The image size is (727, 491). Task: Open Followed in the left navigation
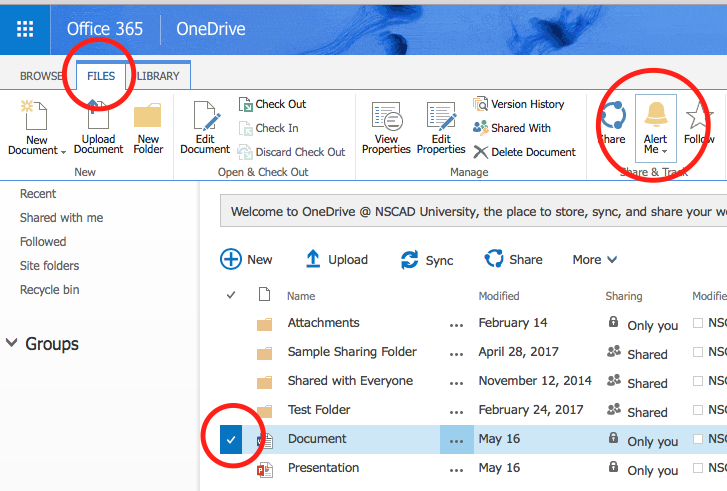[43, 242]
